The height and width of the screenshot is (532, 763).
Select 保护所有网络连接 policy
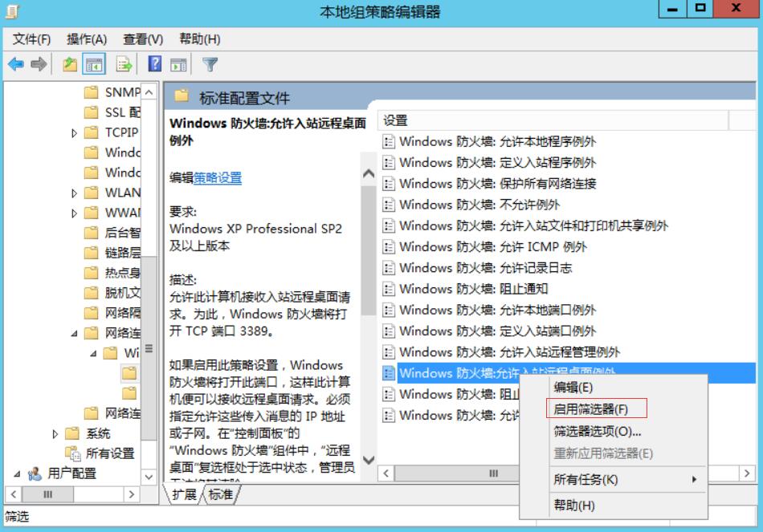(489, 183)
